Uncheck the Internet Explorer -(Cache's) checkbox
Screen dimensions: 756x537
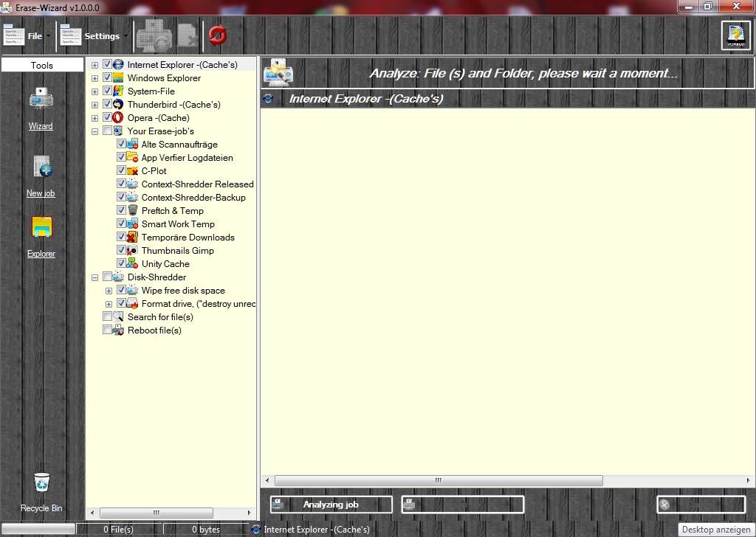coord(107,64)
